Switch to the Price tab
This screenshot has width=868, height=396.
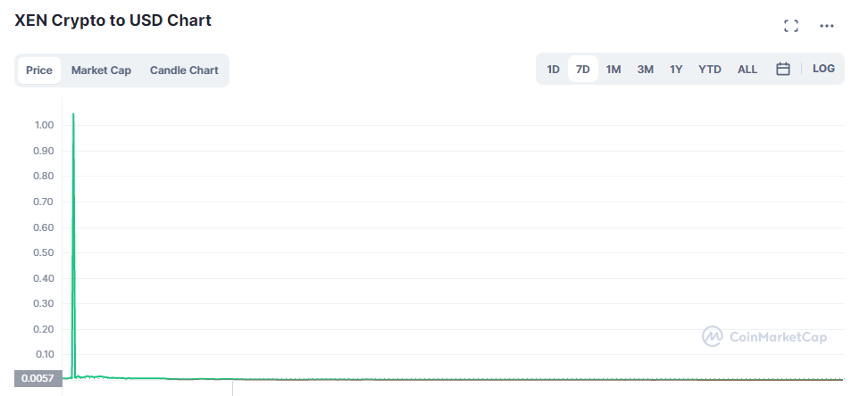click(39, 70)
